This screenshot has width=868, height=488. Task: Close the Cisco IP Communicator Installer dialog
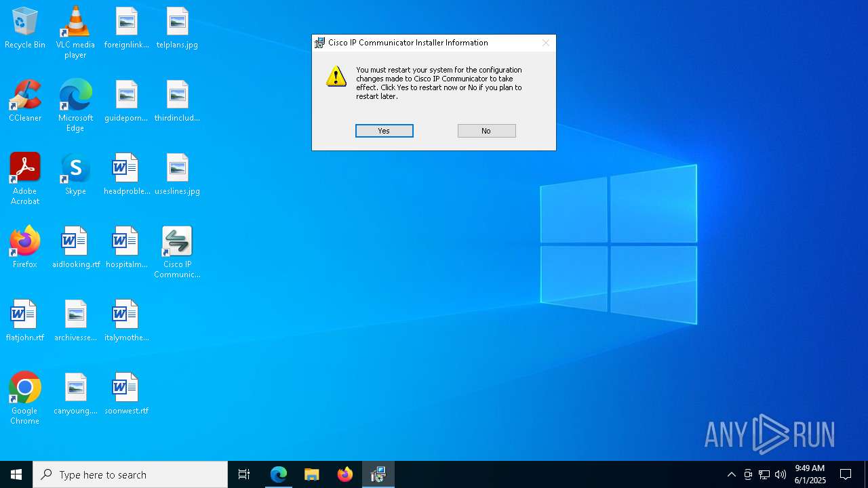(x=545, y=43)
